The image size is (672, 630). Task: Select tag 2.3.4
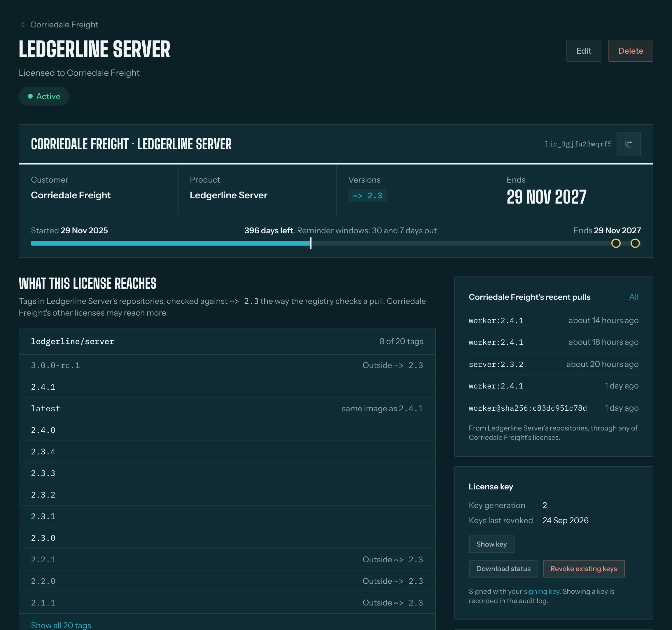click(x=227, y=452)
